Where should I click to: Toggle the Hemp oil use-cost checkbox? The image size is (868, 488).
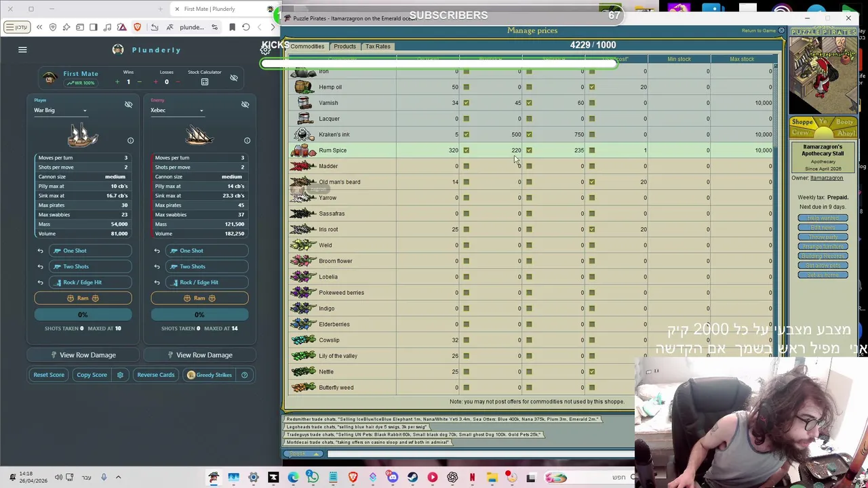pos(591,87)
